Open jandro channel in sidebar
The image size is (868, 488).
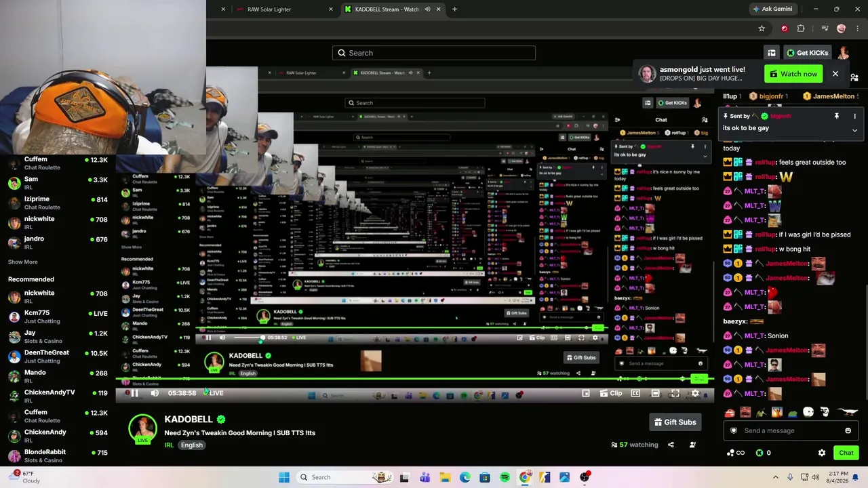point(58,242)
